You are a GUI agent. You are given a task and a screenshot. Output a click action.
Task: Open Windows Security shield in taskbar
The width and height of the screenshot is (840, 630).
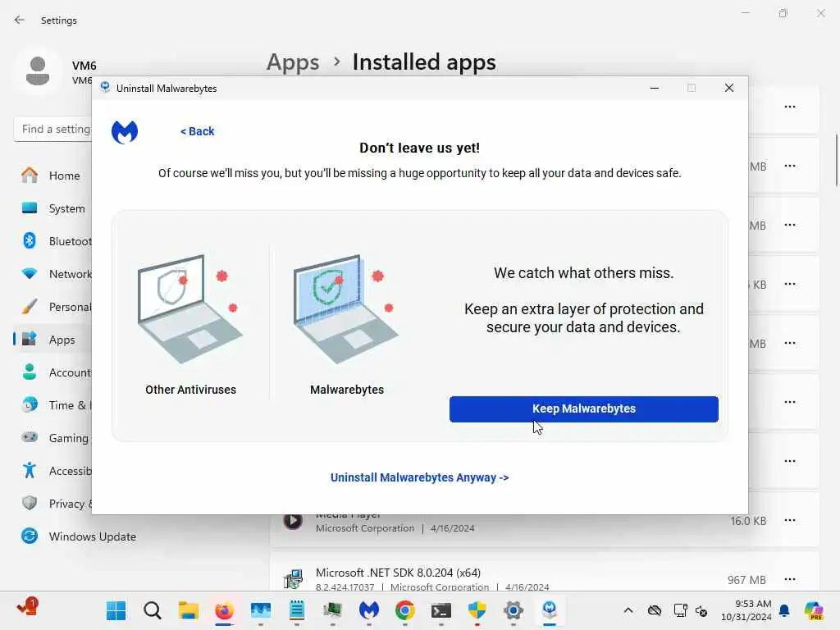477,610
